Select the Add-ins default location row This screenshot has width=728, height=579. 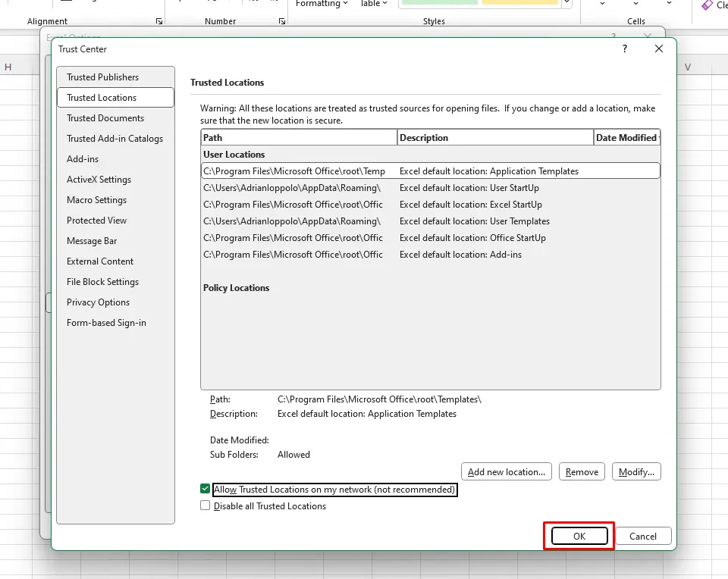tap(429, 255)
